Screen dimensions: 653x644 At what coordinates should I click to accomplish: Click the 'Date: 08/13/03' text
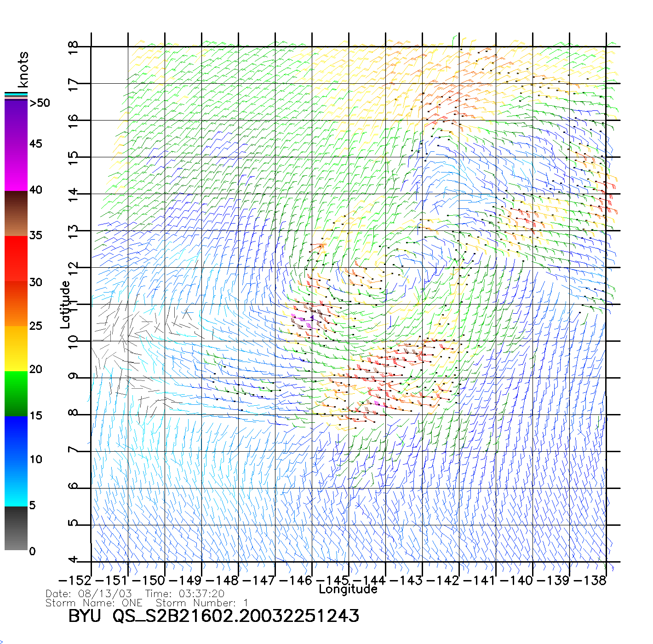89,594
